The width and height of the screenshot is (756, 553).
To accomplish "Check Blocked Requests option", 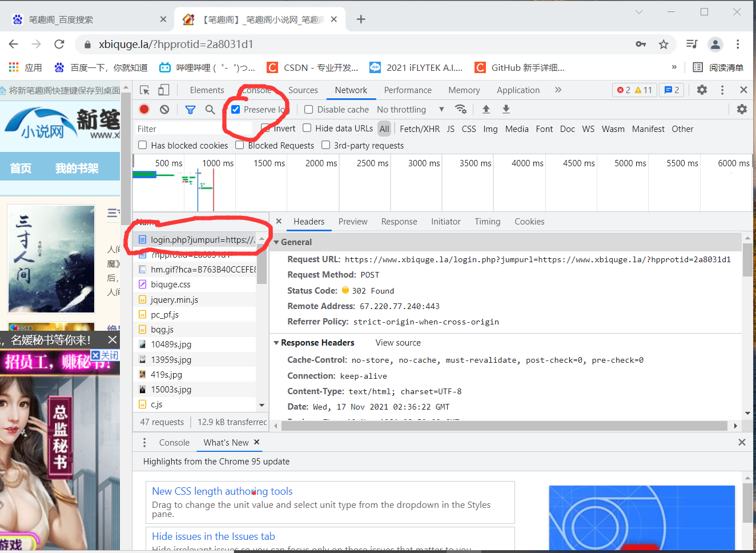I will [x=240, y=145].
